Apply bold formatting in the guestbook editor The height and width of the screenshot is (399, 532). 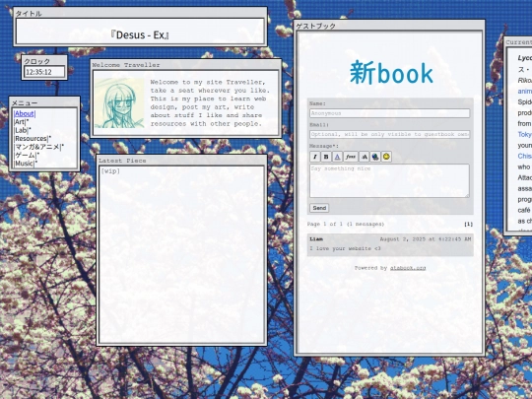coord(326,157)
